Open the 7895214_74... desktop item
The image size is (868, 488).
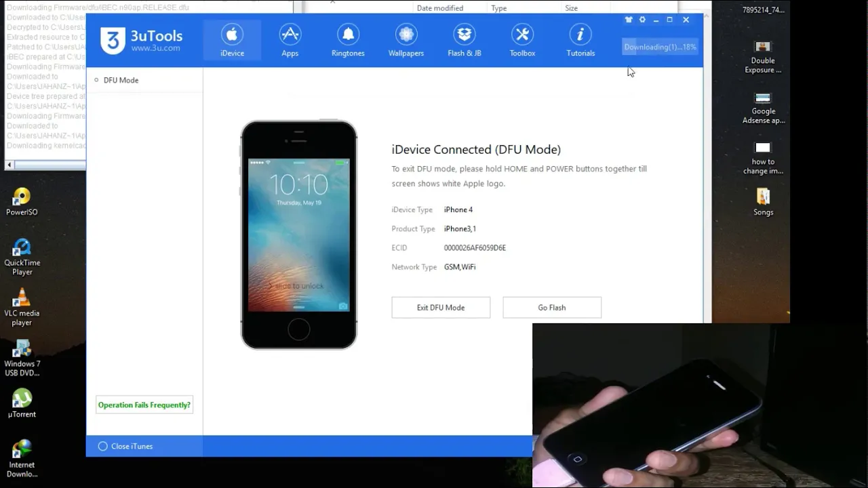point(763,9)
